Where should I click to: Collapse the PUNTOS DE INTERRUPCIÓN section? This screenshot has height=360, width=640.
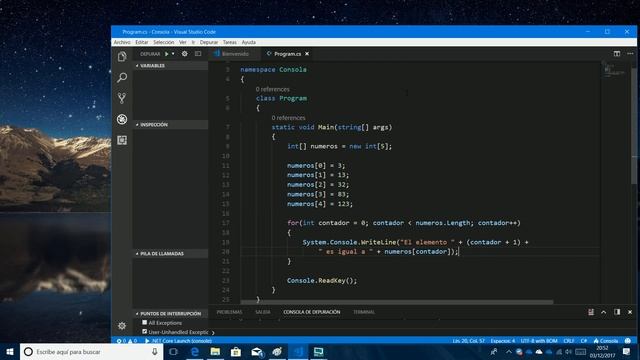point(170,313)
